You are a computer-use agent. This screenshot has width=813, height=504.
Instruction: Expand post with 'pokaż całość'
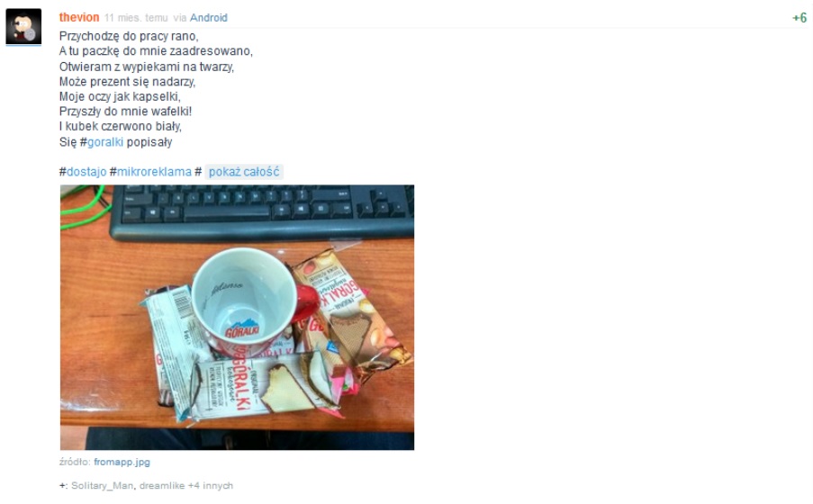click(244, 172)
